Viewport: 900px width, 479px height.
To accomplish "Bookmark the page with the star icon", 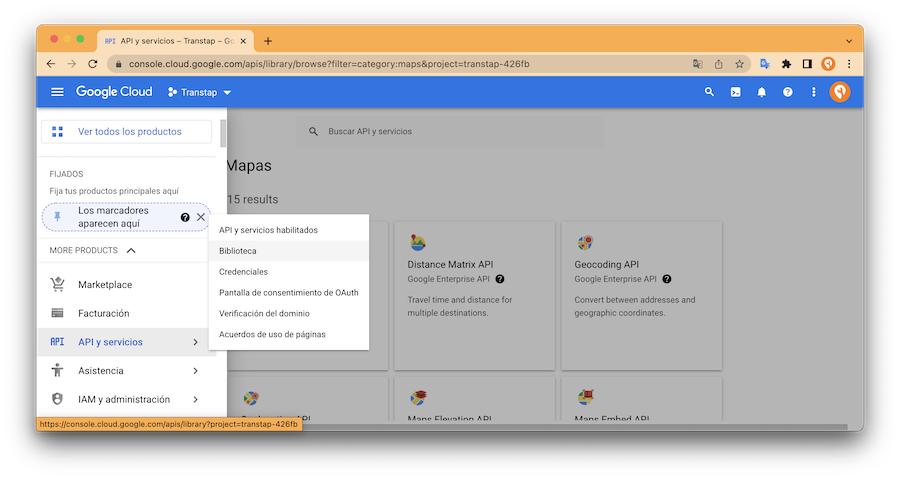I will coord(739,64).
